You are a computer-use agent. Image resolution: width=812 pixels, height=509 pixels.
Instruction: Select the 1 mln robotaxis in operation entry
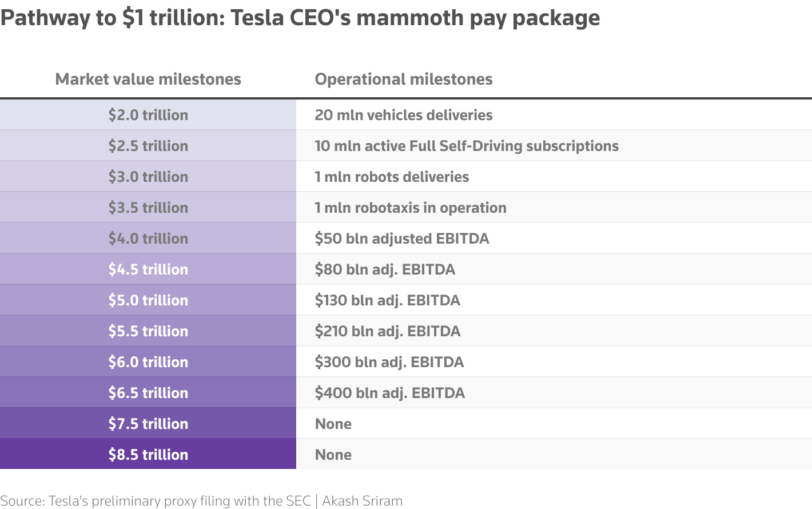[411, 208]
